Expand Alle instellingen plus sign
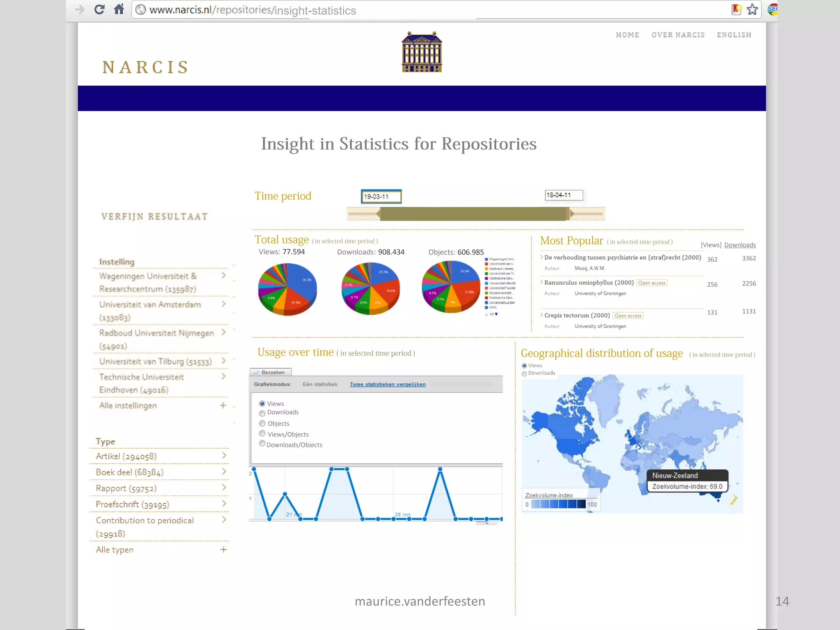This screenshot has height=630, width=840. tap(223, 405)
